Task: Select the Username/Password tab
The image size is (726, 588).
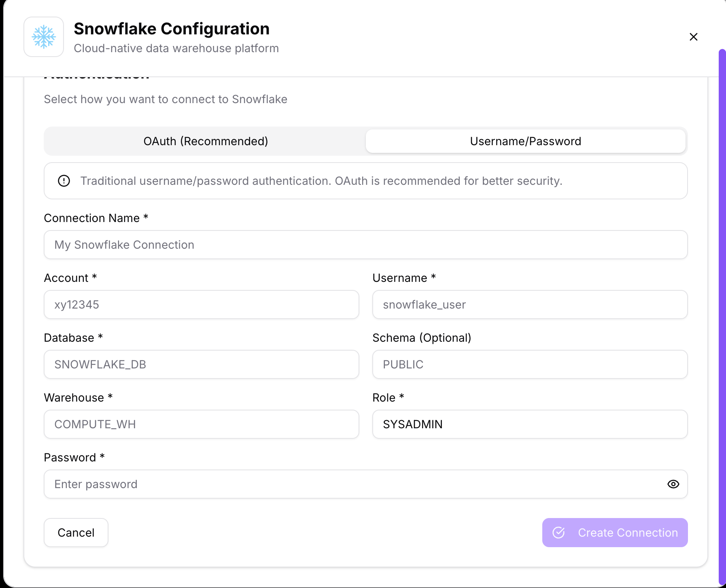Action: click(x=525, y=141)
